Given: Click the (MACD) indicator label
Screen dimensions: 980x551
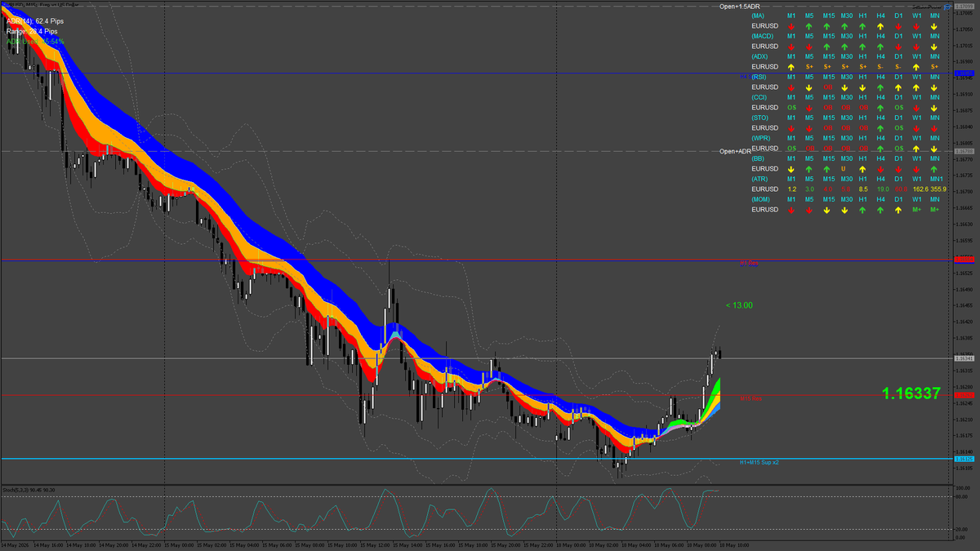Looking at the screenshot, I should (763, 36).
